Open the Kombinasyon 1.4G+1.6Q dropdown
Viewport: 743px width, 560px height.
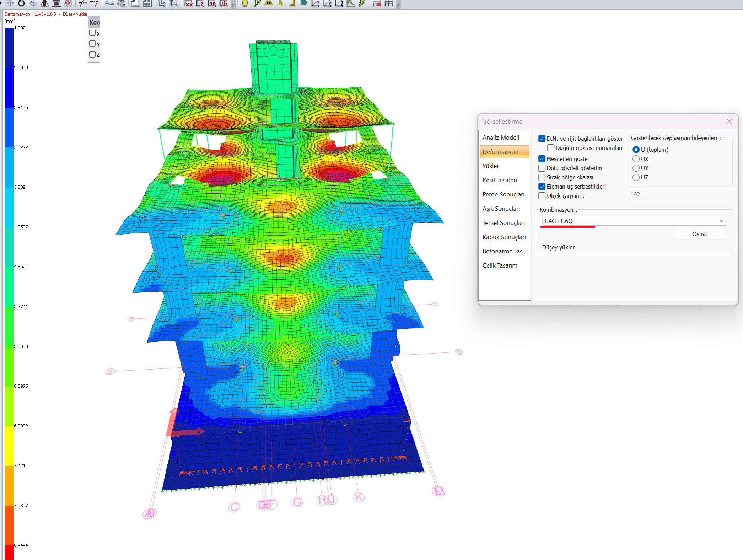633,221
